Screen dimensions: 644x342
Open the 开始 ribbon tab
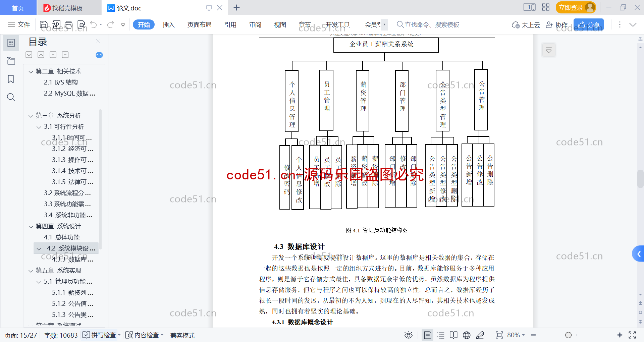click(x=144, y=24)
